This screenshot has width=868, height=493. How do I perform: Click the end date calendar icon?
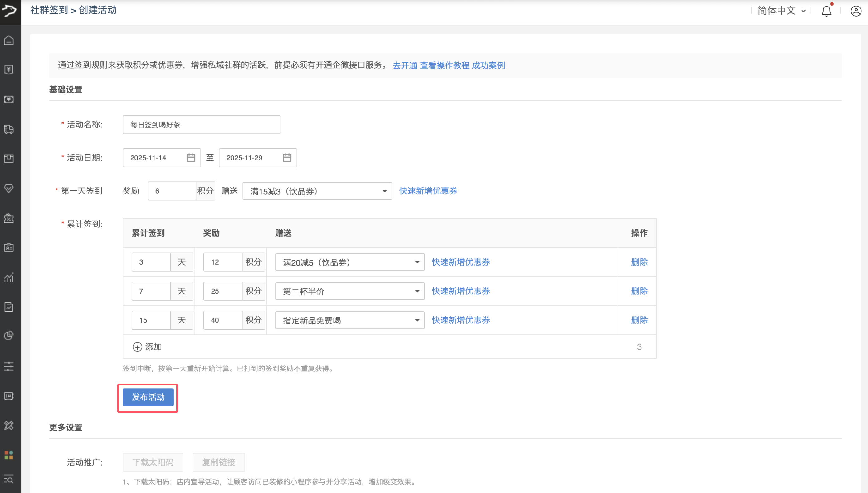click(x=287, y=158)
